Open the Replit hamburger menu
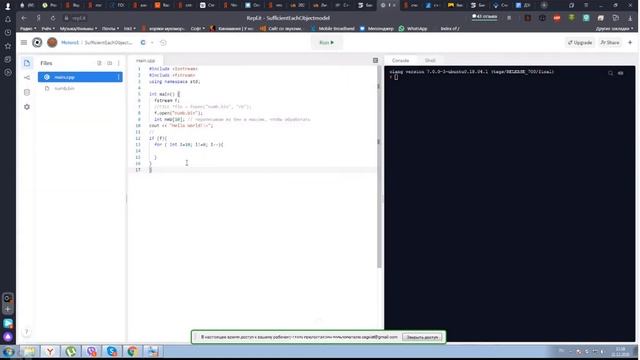The width and height of the screenshot is (640, 360). coord(24,42)
